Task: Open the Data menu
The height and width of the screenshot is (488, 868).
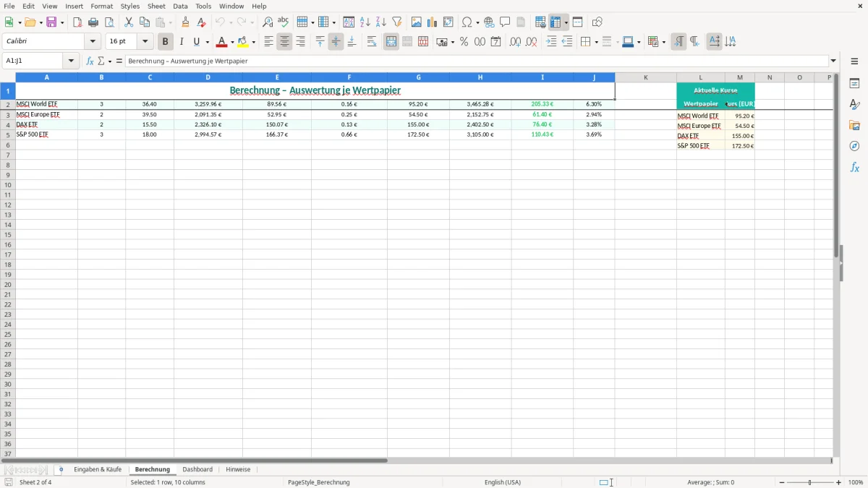Action: tap(180, 6)
